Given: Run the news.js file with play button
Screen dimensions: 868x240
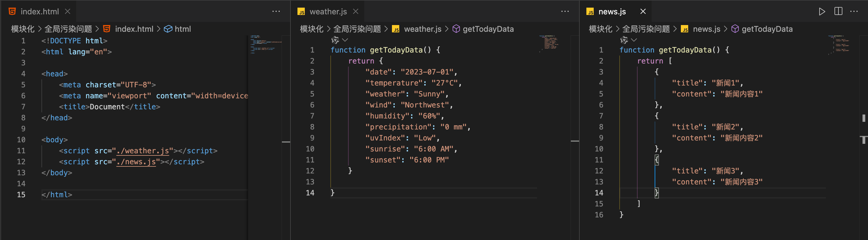Looking at the screenshot, I should coord(822,12).
